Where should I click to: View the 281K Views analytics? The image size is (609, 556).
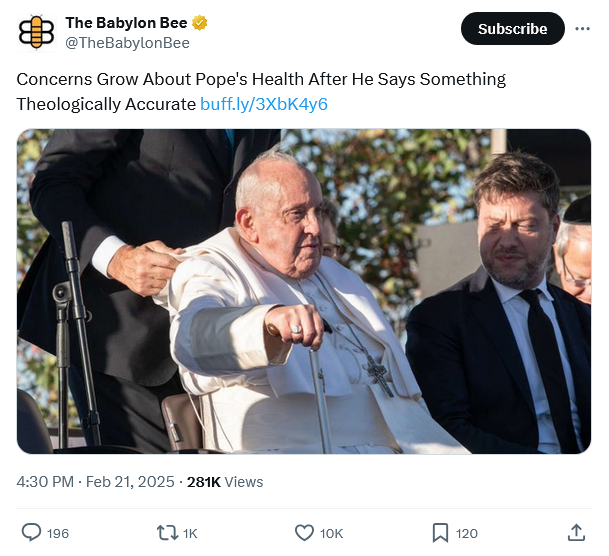225,482
